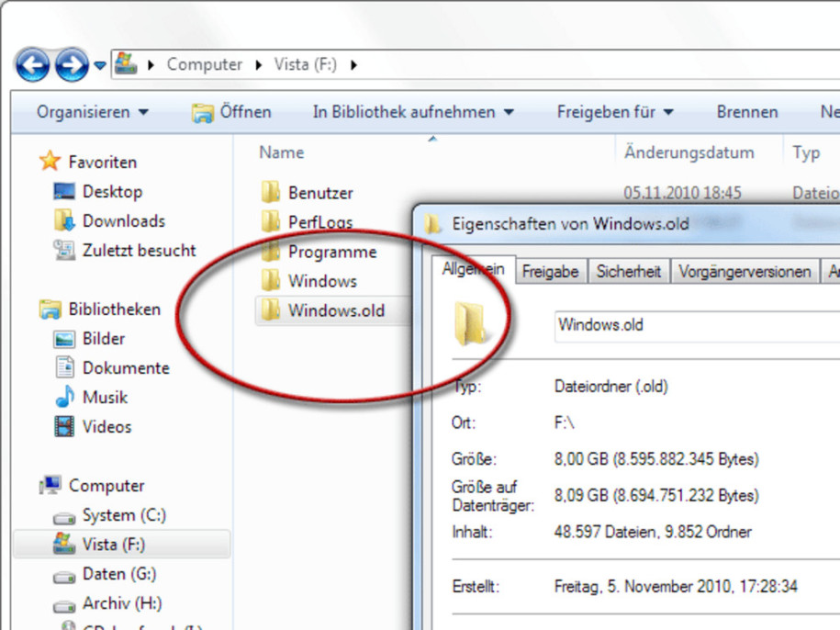
Task: Sort by the Typ column header
Action: 806,152
